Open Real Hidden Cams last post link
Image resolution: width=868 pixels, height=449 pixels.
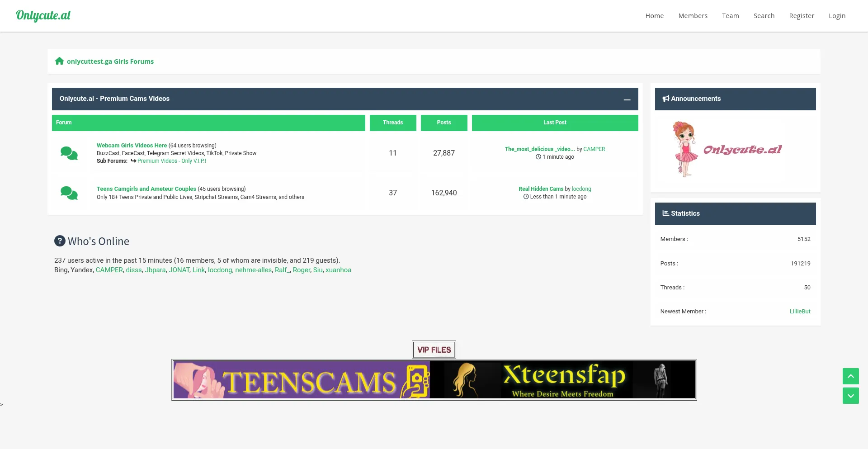tap(541, 189)
